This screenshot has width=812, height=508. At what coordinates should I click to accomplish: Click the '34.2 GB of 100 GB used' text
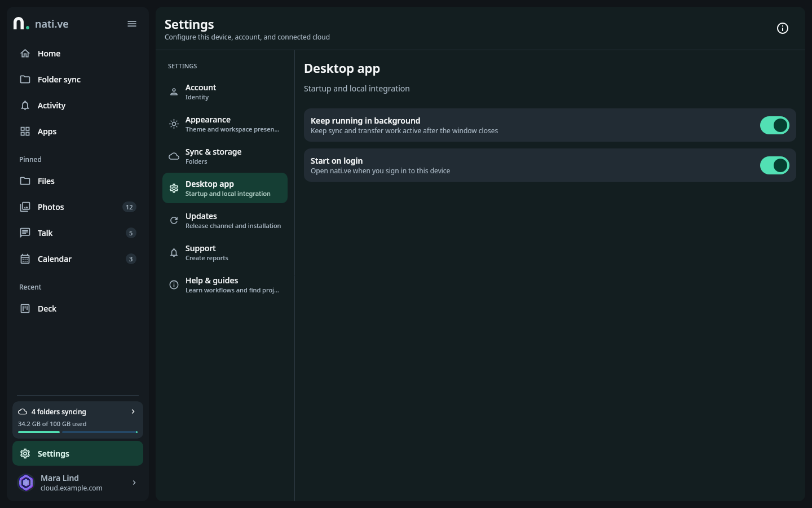[x=52, y=424]
